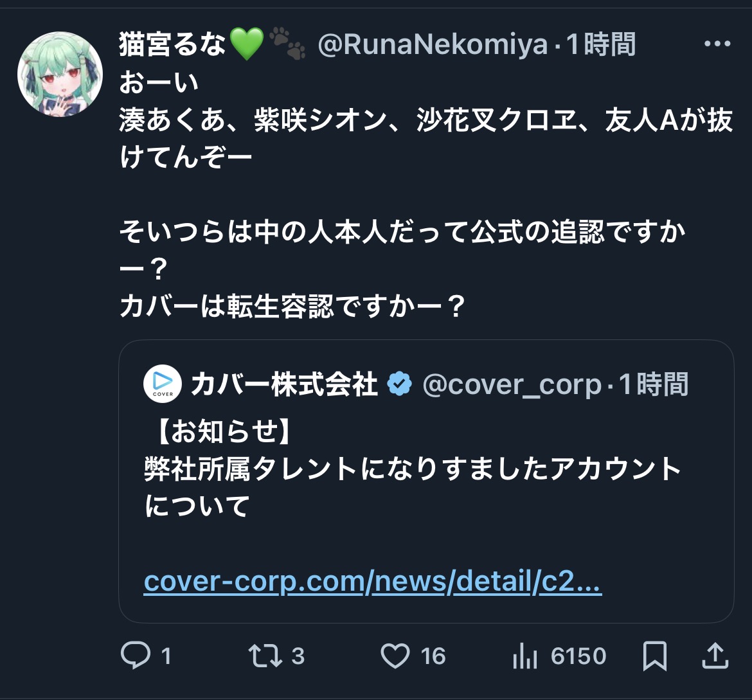Go to the @cover_corp handle
The width and height of the screenshot is (752, 700).
511,384
